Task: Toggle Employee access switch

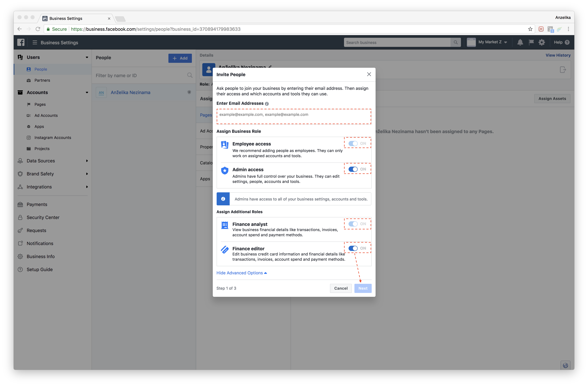Action: click(353, 143)
